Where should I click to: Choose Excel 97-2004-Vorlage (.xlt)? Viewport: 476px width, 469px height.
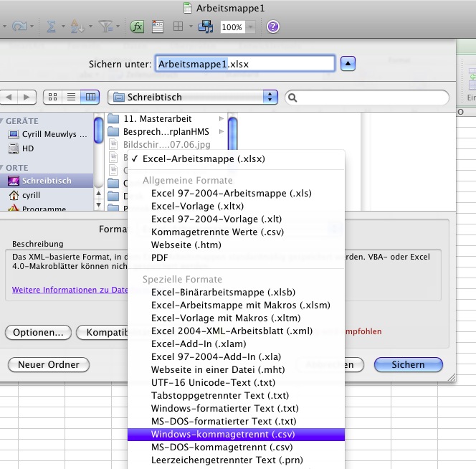pos(236,219)
